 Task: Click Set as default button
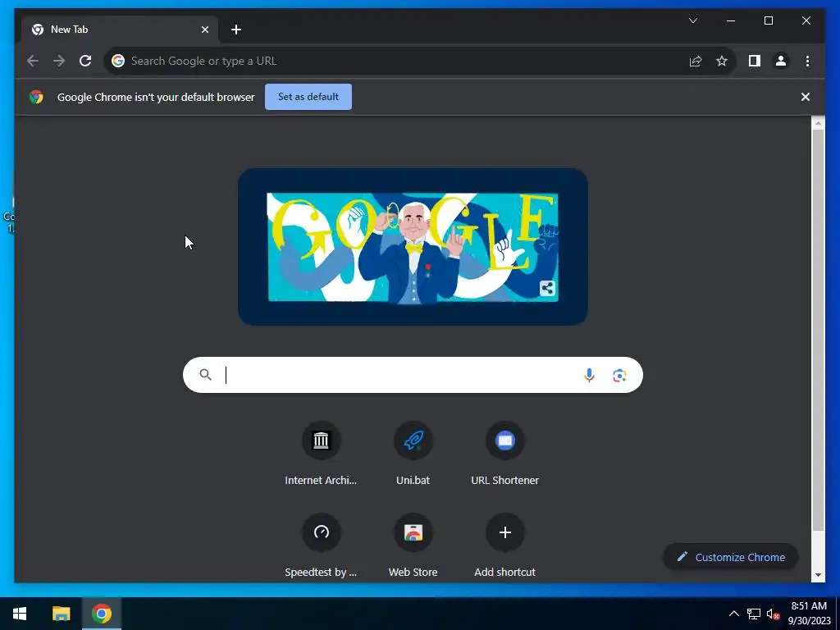[x=308, y=97]
